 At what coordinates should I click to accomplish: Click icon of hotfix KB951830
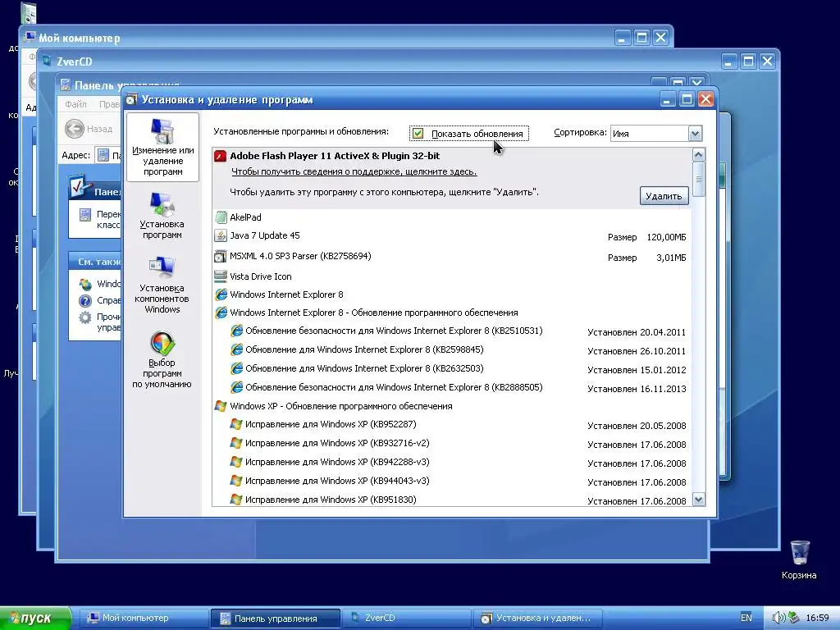click(236, 500)
